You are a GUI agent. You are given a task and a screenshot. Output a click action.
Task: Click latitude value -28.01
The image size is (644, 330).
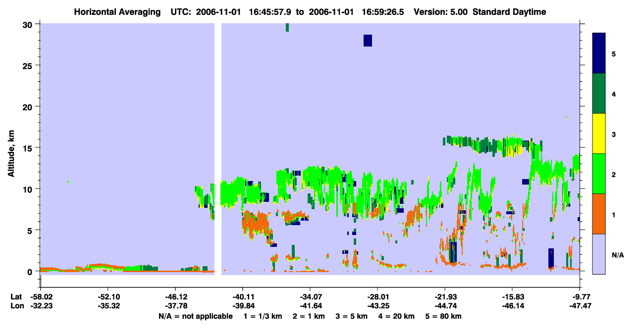pyautogui.click(x=377, y=297)
